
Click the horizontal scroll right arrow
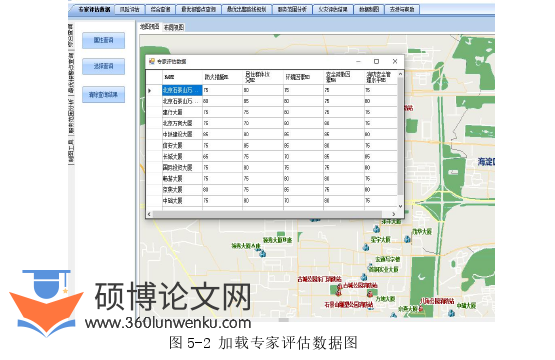coord(394,214)
